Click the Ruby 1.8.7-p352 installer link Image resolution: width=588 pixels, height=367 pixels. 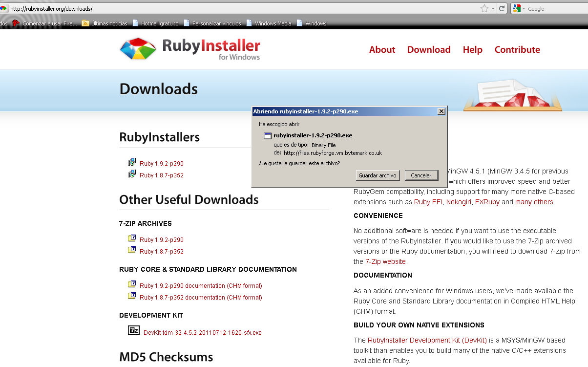[162, 175]
